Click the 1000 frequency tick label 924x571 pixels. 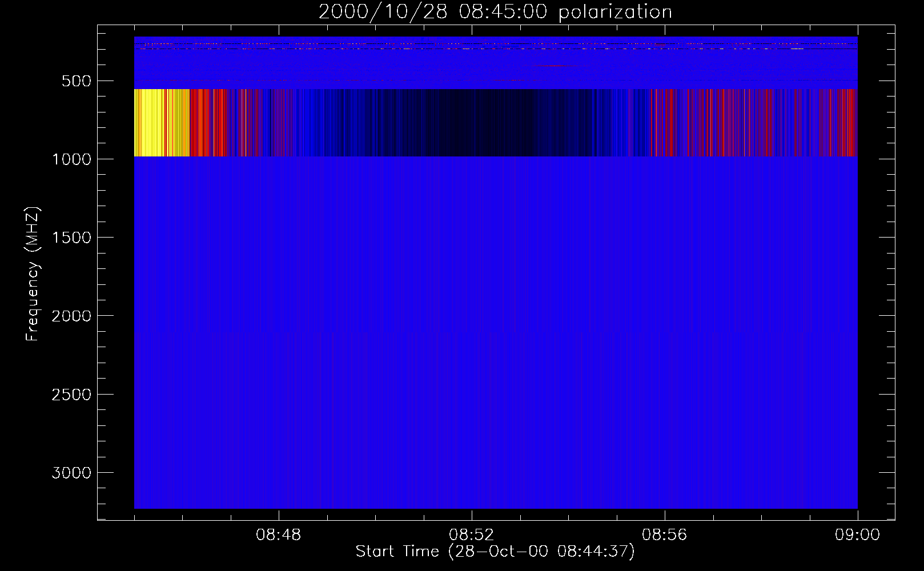pyautogui.click(x=71, y=159)
